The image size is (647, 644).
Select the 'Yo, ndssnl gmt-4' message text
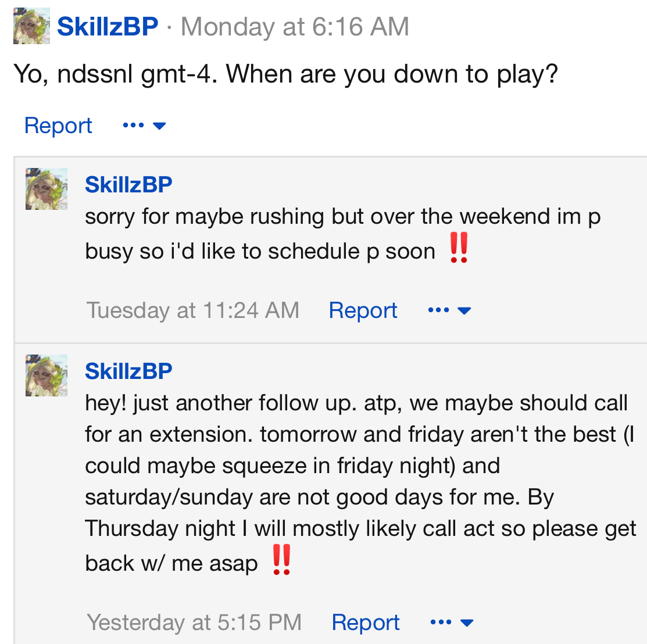point(285,74)
